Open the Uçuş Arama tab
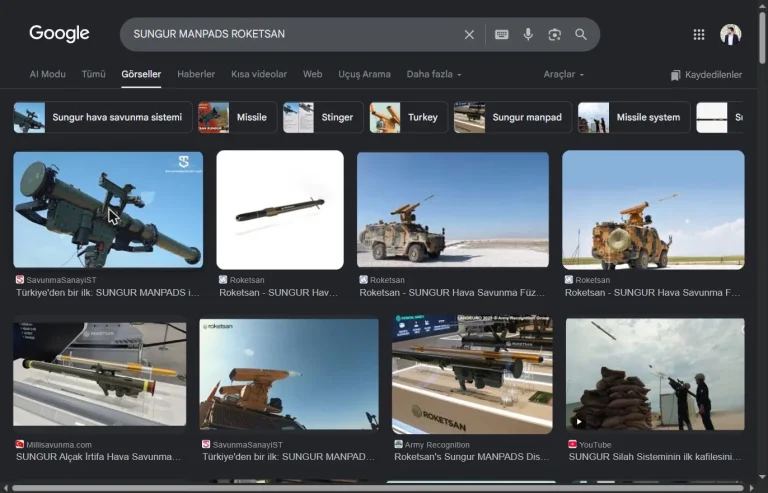Image resolution: width=768 pixels, height=493 pixels. (364, 74)
